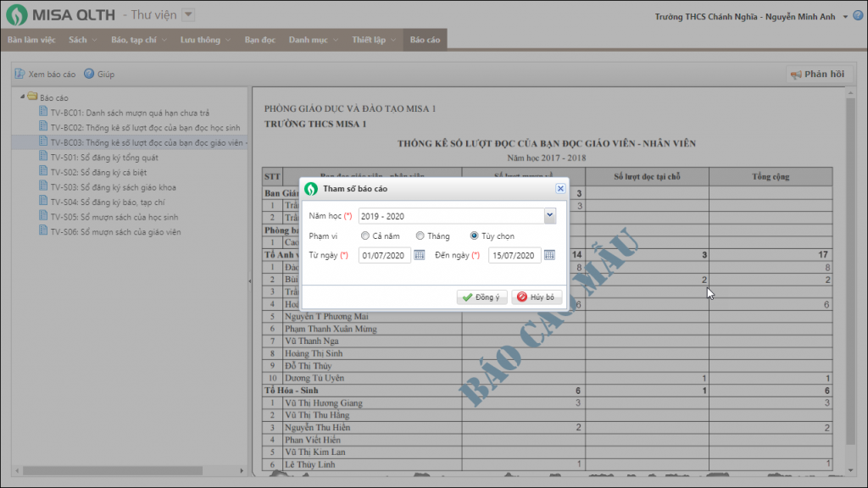Click the horizontal scrollbar of the report tree
Screen dimensions: 868x488
pyautogui.click(x=113, y=471)
